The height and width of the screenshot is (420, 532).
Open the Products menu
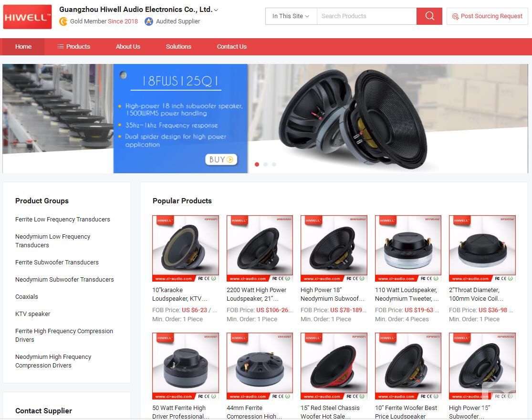click(x=73, y=46)
